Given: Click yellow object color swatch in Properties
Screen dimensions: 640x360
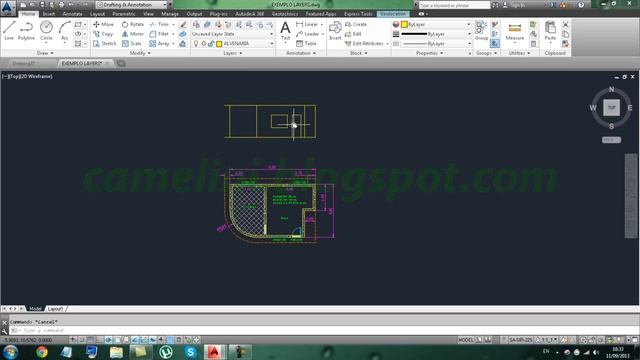Looking at the screenshot, I should pyautogui.click(x=404, y=24).
